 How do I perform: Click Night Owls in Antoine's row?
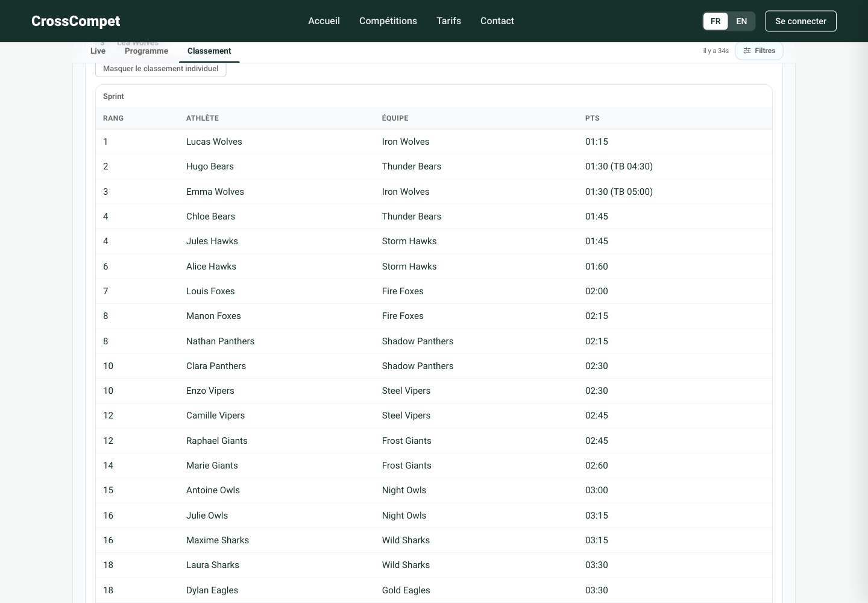pyautogui.click(x=404, y=490)
